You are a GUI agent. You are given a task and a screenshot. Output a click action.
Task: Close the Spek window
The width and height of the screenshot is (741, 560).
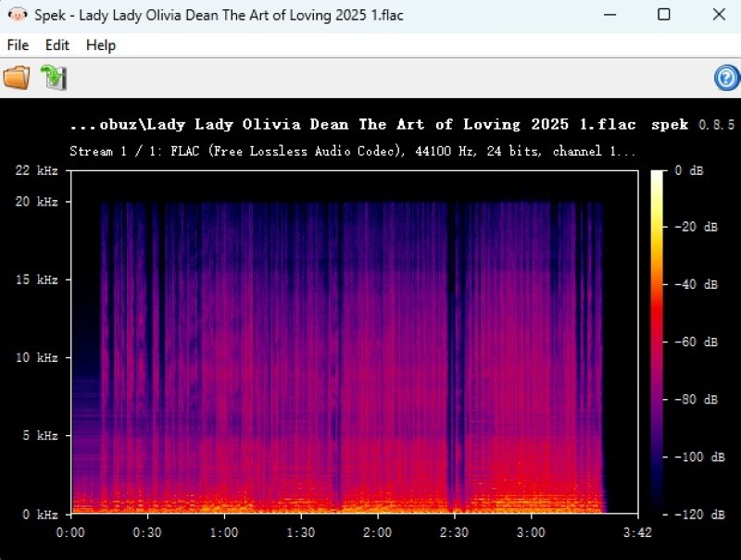pyautogui.click(x=719, y=15)
